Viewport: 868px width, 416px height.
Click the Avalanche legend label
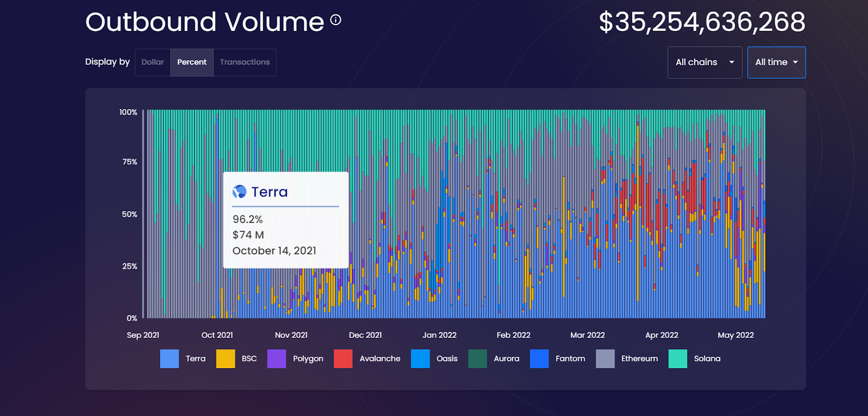point(380,359)
